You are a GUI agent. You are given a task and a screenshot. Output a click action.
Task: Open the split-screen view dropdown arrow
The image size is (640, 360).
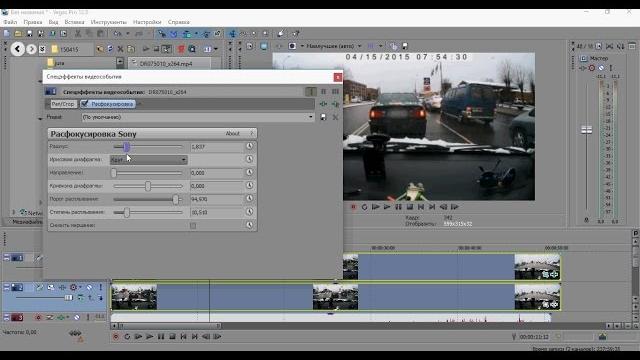point(302,46)
